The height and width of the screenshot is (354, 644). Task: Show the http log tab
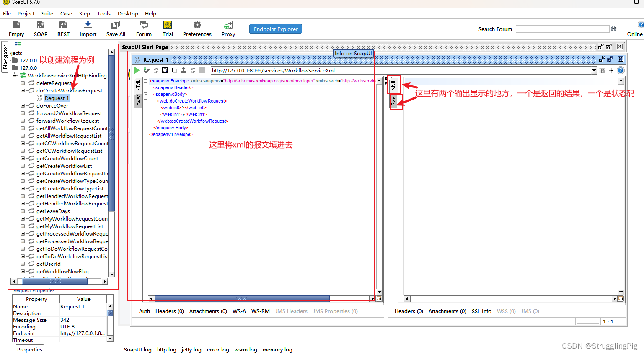[167, 349]
